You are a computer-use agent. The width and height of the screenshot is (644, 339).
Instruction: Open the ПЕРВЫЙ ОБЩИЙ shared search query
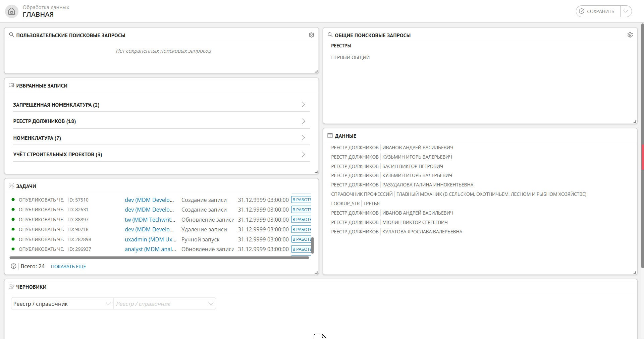click(x=350, y=57)
